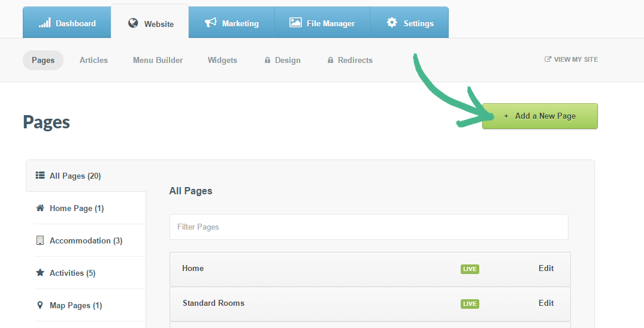The image size is (644, 328).
Task: Click the File Manager image icon
Action: 295,23
